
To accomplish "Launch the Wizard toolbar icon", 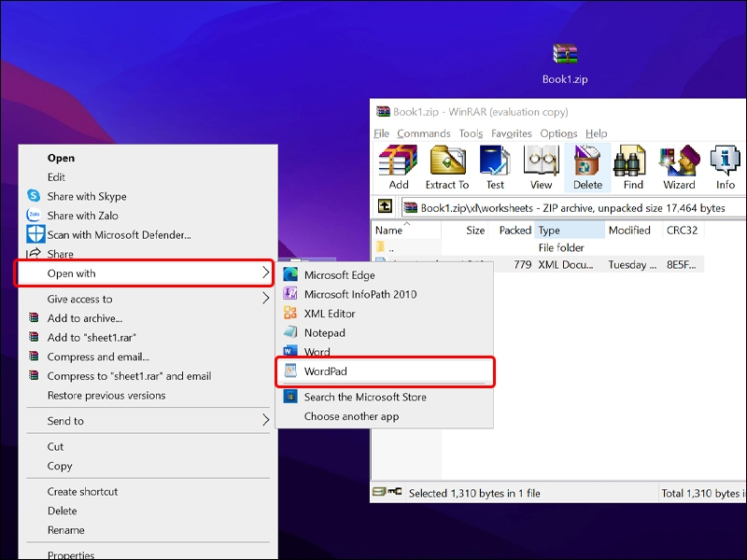I will 679,167.
